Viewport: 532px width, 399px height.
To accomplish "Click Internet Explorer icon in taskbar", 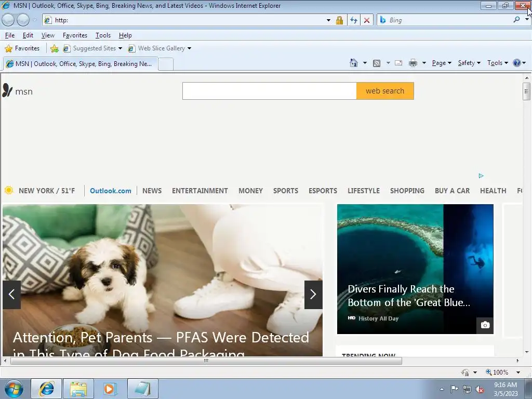I will coord(46,389).
